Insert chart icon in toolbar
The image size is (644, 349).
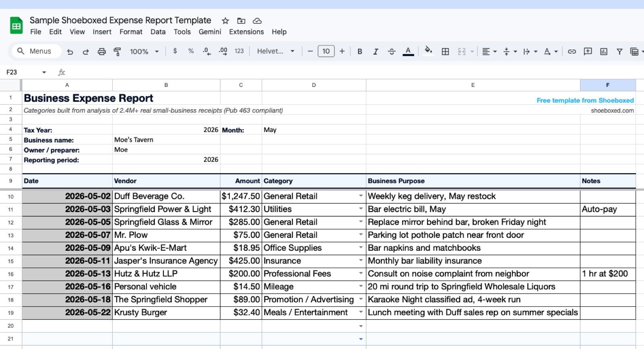(604, 52)
